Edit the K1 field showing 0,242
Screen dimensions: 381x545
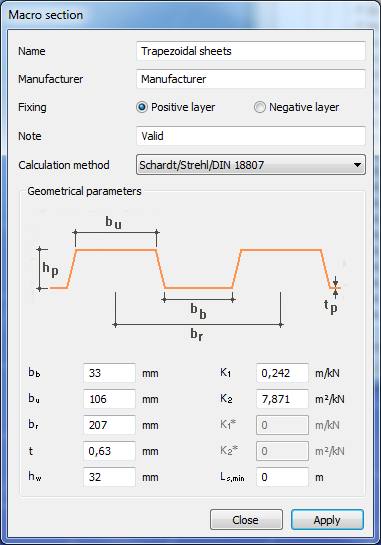[282, 373]
